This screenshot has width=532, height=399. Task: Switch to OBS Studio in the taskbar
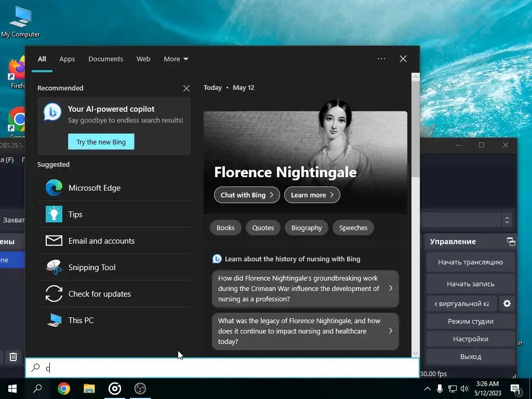[x=140, y=389]
